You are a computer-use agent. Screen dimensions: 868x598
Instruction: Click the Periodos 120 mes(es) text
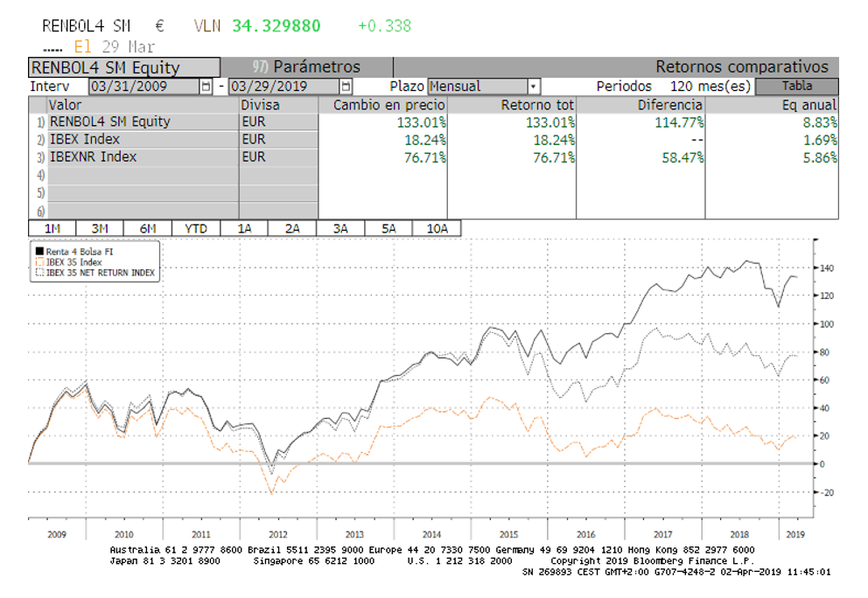click(674, 87)
